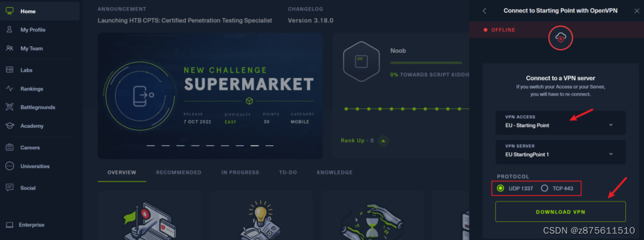Click the hourglass card illustration
The height and width of the screenshot is (240, 644).
(x=372, y=221)
